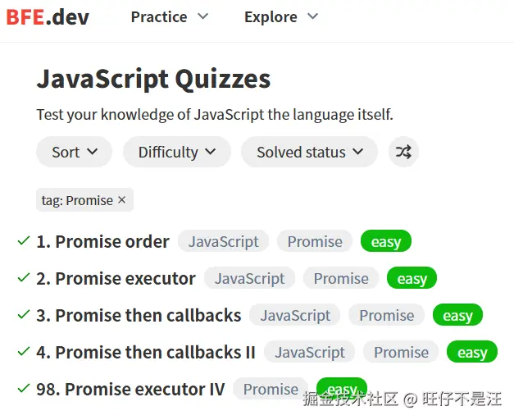Click checkmark beside Promise then callbacks

(24, 315)
